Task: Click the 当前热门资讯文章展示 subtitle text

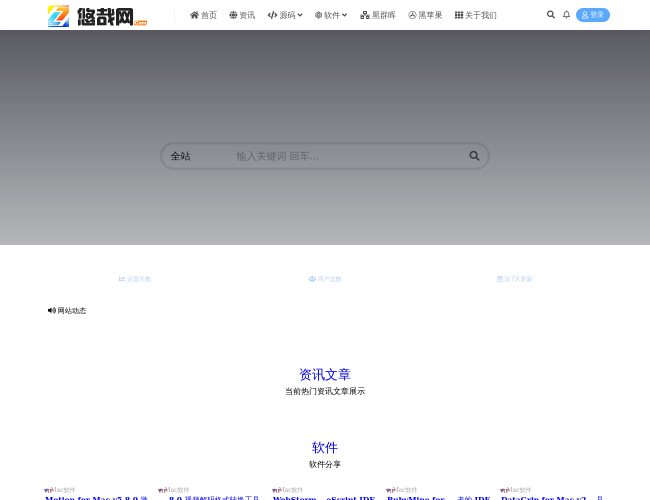Action: [x=325, y=391]
